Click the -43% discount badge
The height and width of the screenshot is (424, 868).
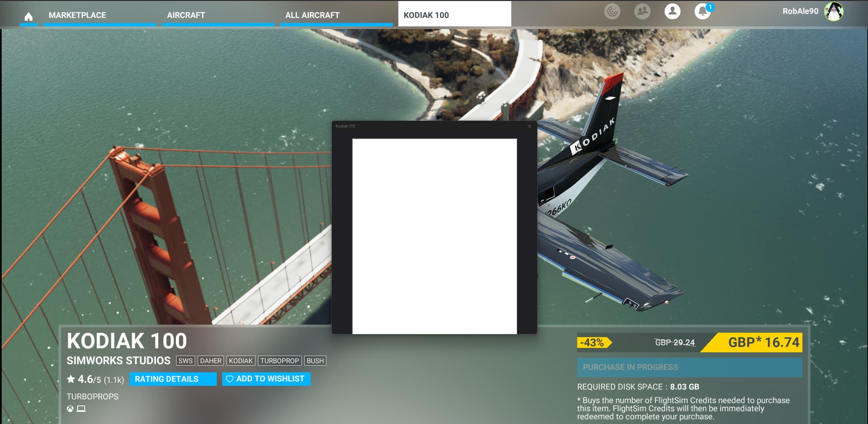point(594,343)
